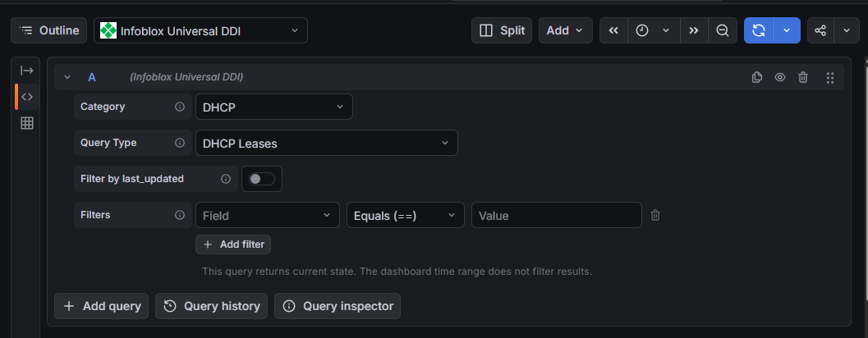Duplicate query A
This screenshot has width=868, height=338.
(x=757, y=77)
